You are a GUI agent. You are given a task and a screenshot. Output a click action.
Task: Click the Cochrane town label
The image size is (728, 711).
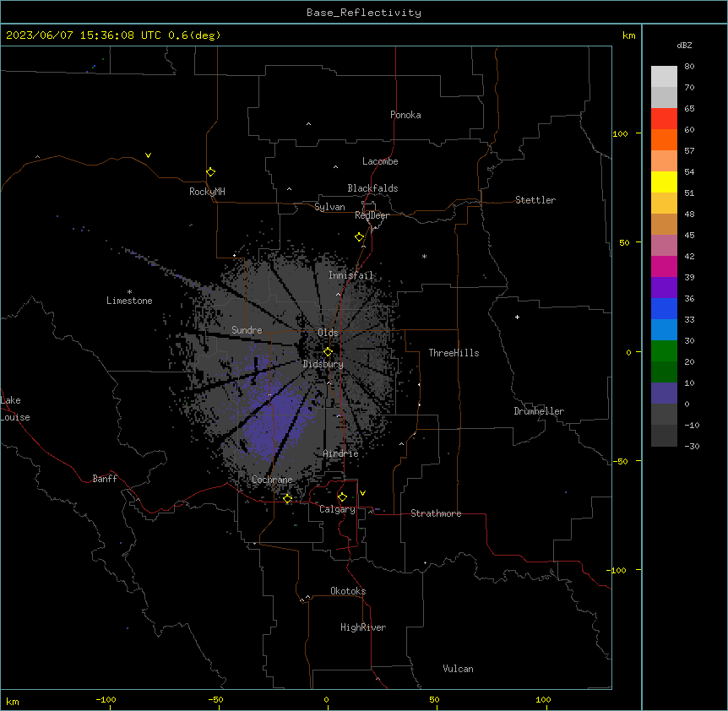pyautogui.click(x=272, y=480)
